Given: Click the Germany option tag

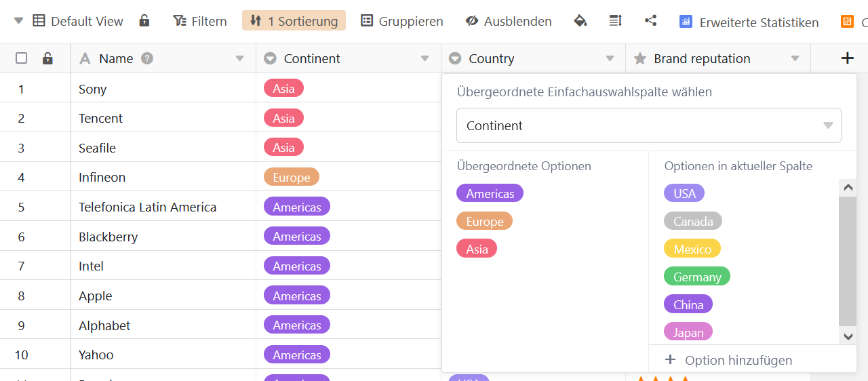Looking at the screenshot, I should point(697,277).
